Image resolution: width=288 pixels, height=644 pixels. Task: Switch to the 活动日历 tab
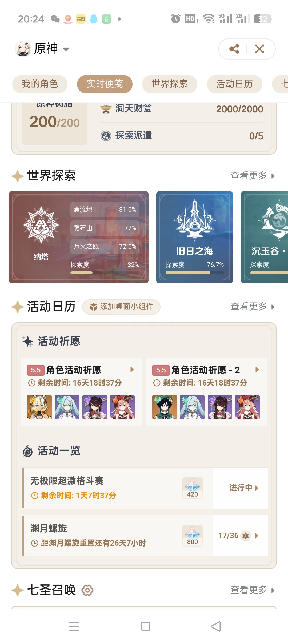tap(234, 84)
